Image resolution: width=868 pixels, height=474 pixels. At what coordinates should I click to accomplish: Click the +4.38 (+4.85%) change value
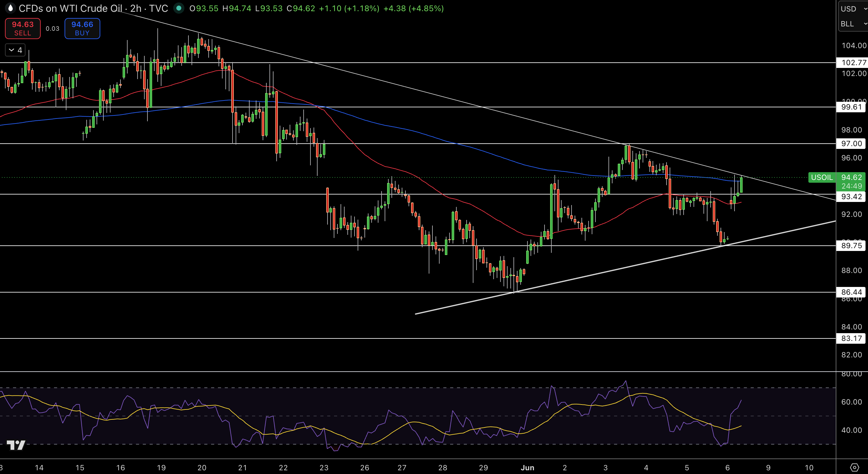pos(414,8)
